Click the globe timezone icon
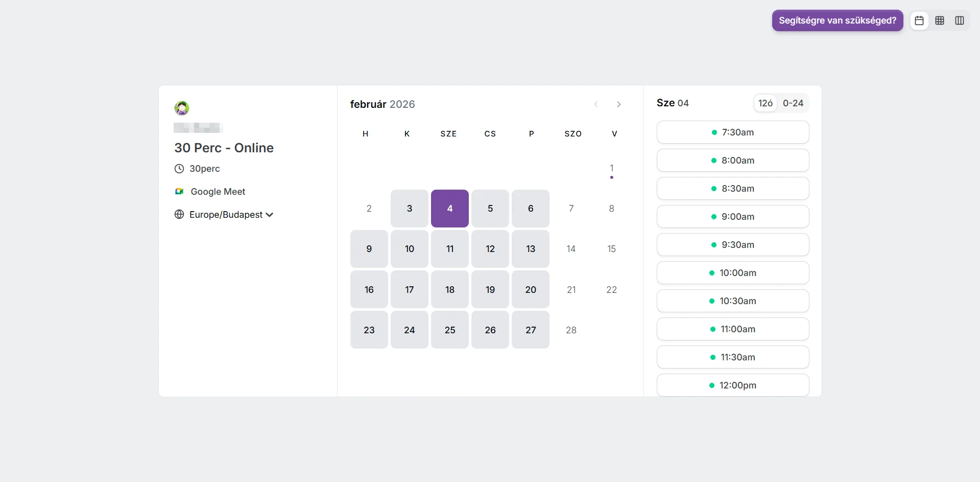Image resolution: width=980 pixels, height=482 pixels. pos(179,214)
